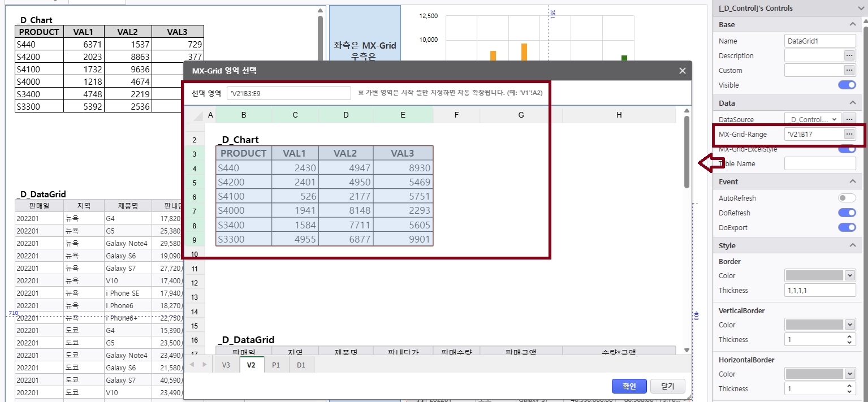The image size is (868, 402).
Task: Click the sheet tabs previous arrow
Action: point(192,365)
